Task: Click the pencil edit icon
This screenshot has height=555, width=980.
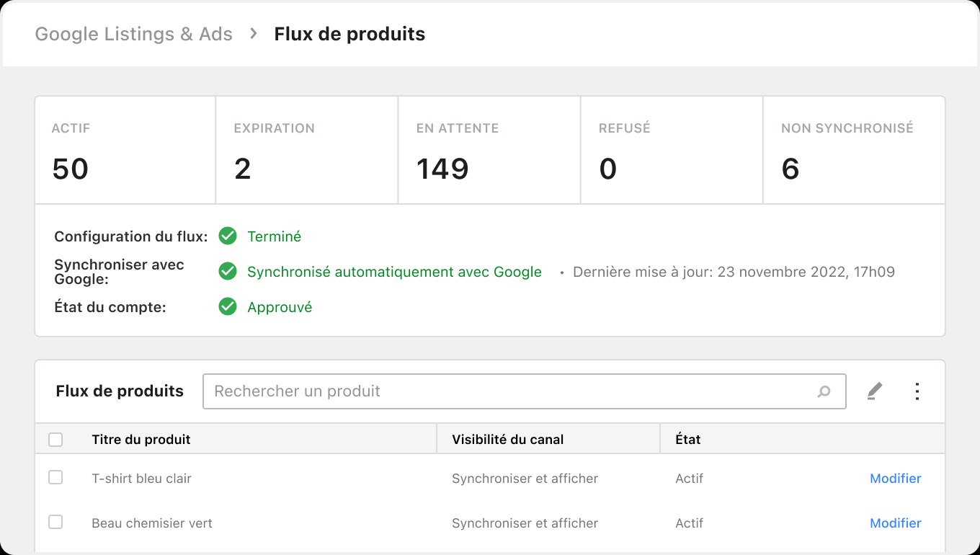Action: [x=874, y=391]
